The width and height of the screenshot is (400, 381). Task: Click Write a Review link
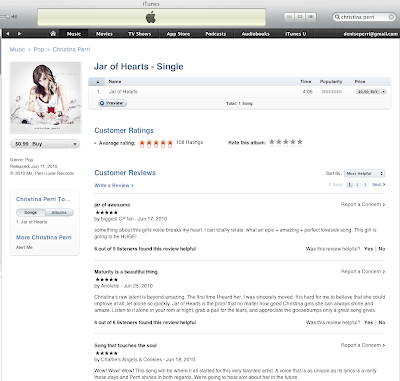tap(114, 185)
